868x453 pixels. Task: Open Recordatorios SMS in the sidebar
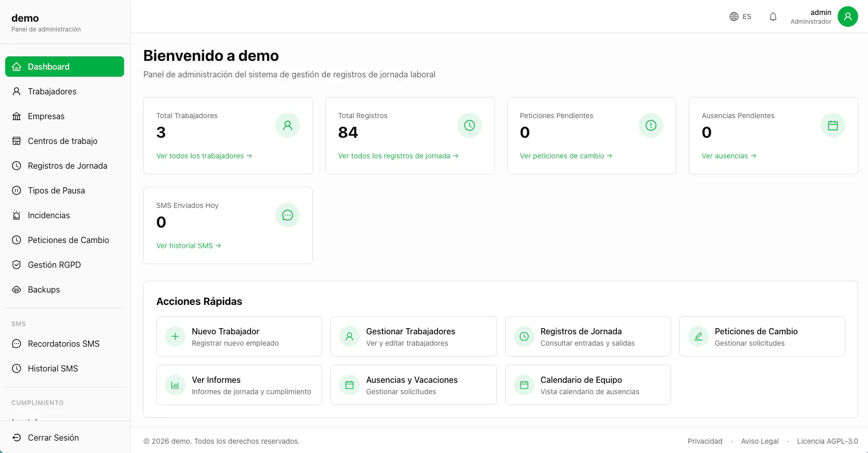pyautogui.click(x=64, y=344)
